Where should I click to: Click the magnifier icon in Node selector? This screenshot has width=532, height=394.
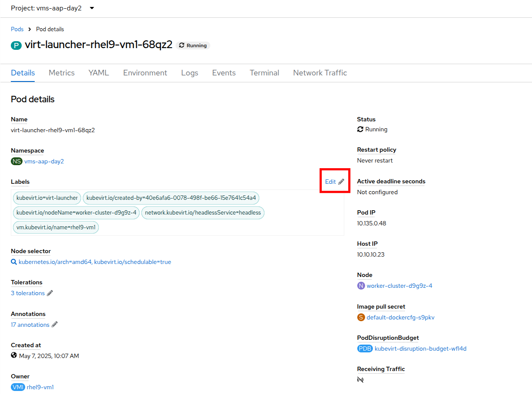(x=14, y=262)
